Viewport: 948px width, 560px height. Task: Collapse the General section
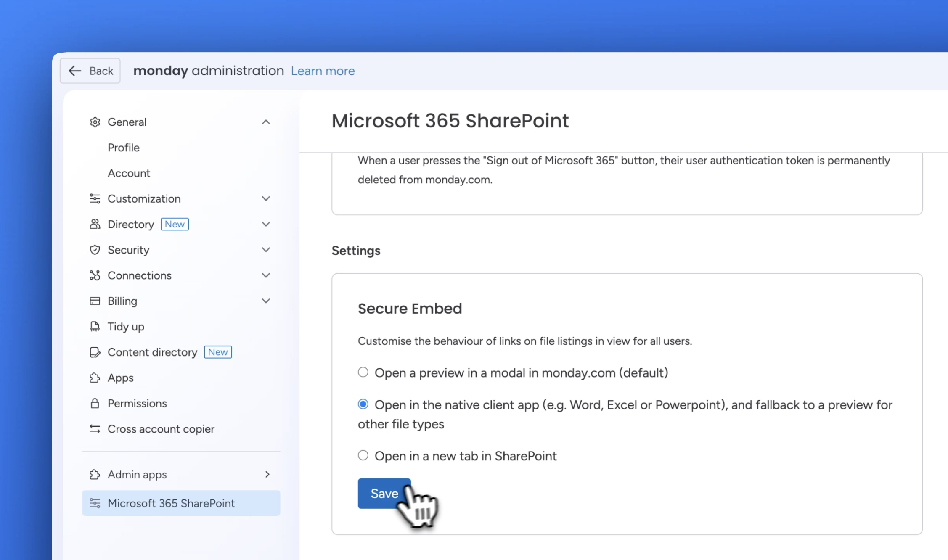266,122
